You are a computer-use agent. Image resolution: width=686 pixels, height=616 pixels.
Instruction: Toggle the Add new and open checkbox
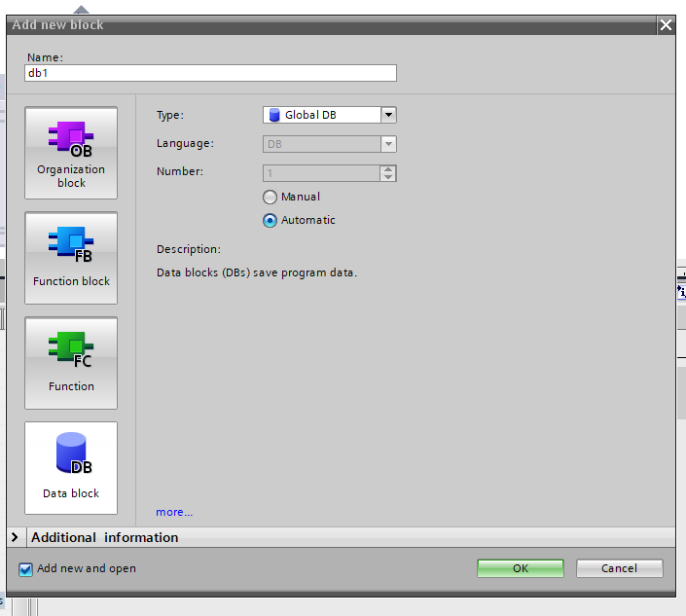coord(25,569)
